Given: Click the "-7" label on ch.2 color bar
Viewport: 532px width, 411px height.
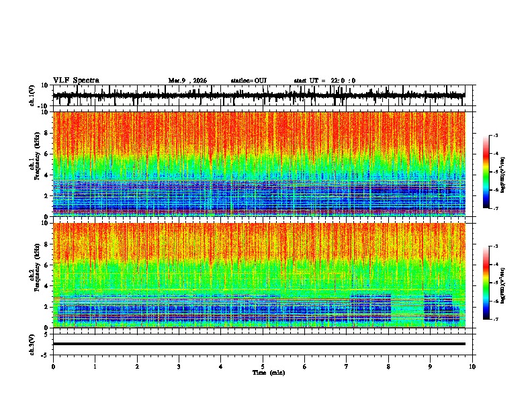Looking at the screenshot, I should click(x=496, y=319).
